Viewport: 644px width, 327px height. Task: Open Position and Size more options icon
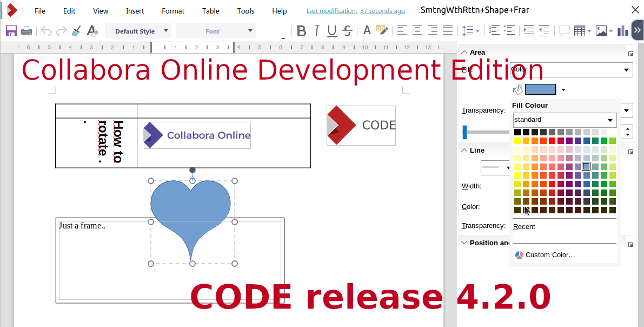630,244
